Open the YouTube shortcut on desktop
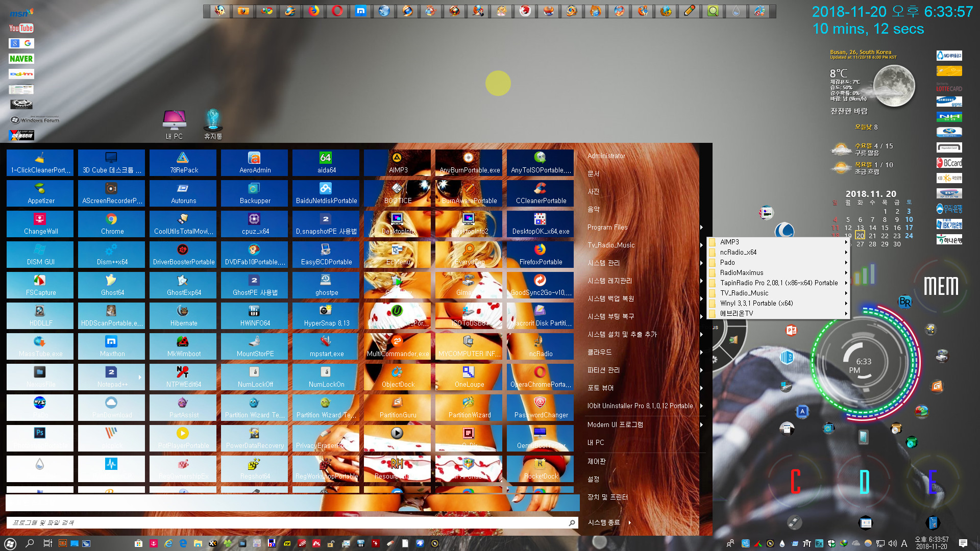 coord(21,28)
